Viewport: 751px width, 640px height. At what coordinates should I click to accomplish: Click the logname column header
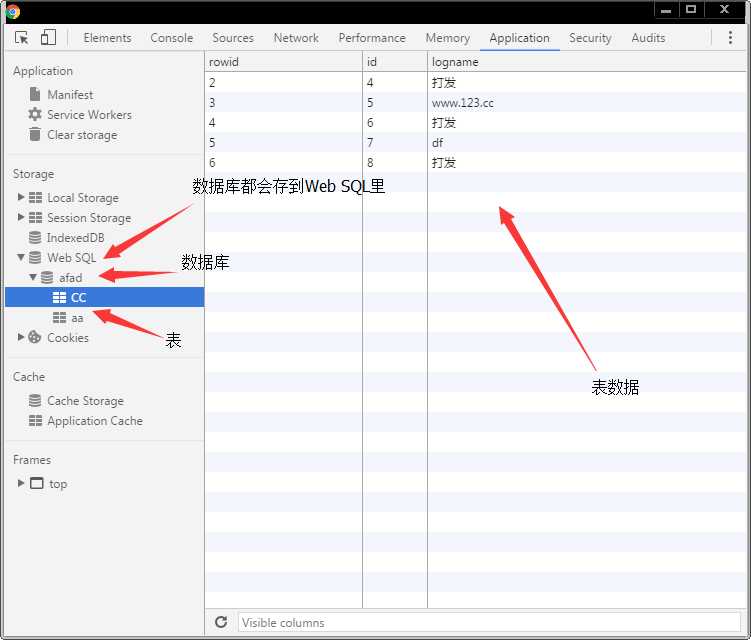(x=587, y=62)
